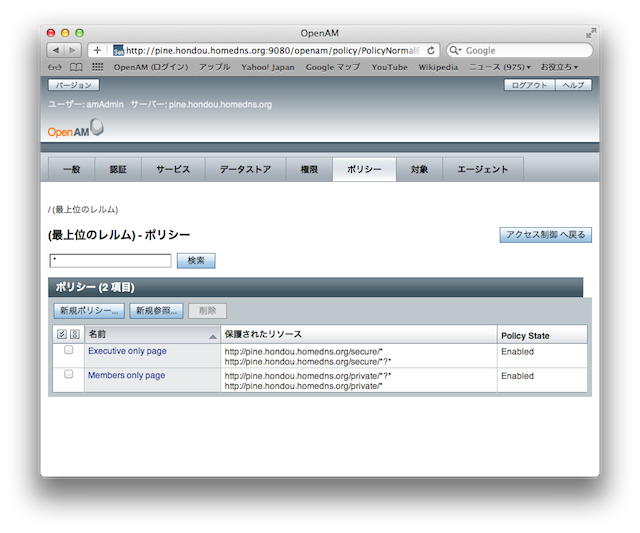Click the deselect-all icon in table header
The image size is (640, 533).
[x=74, y=335]
